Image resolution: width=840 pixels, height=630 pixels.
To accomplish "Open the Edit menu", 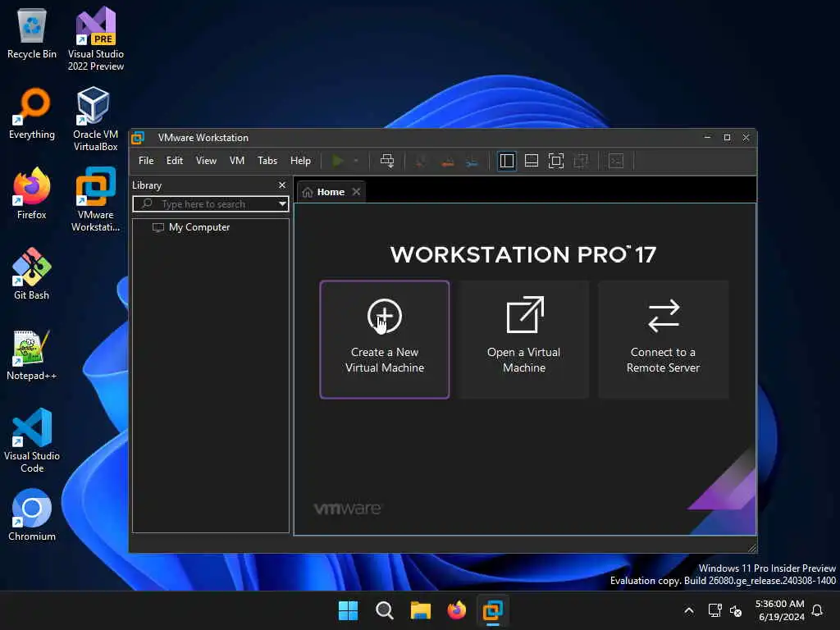I will (x=175, y=161).
